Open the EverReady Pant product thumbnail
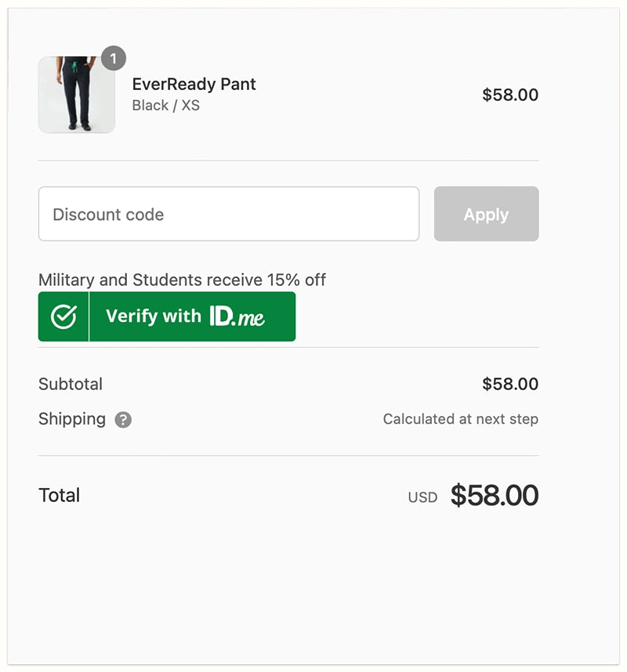Image resolution: width=627 pixels, height=672 pixels. [x=77, y=95]
